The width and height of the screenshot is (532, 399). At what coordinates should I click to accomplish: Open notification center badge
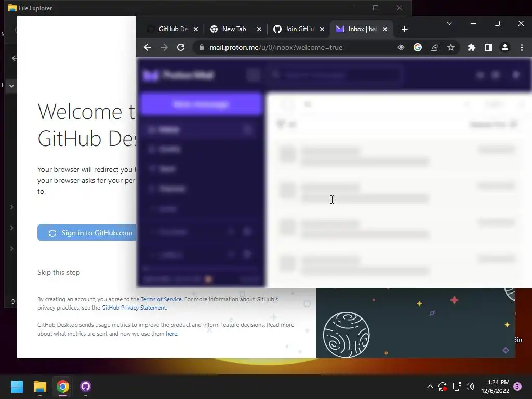[x=517, y=387]
